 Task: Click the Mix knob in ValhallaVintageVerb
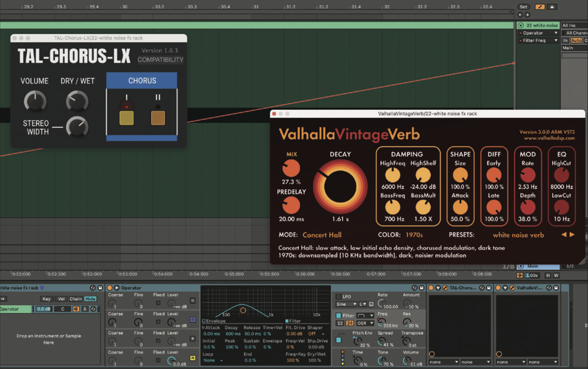(291, 168)
